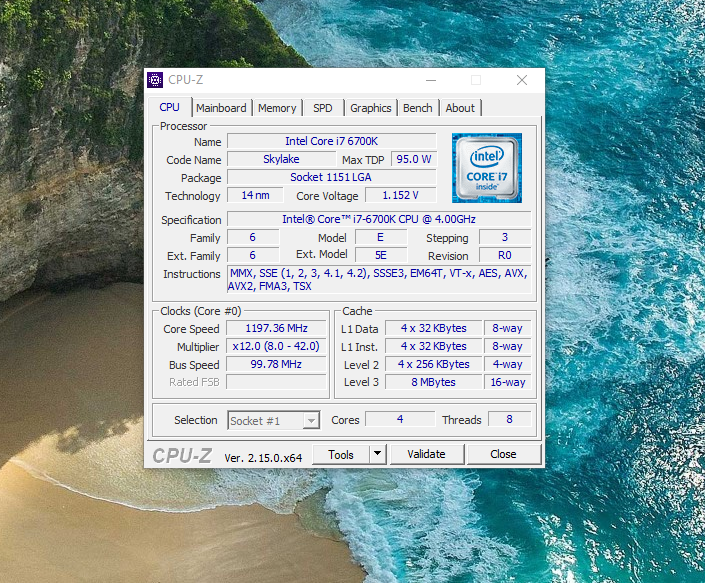Click the Level 2 4-way value
The image size is (705, 583).
(x=507, y=364)
